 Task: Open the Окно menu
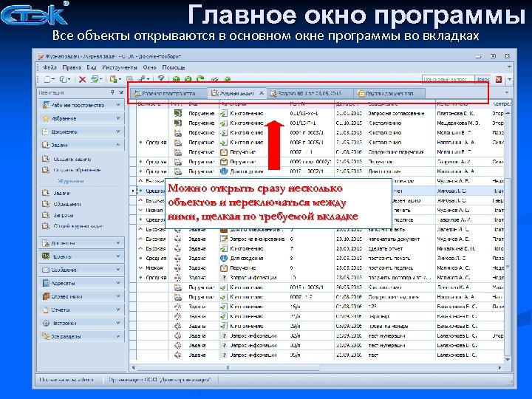point(149,67)
